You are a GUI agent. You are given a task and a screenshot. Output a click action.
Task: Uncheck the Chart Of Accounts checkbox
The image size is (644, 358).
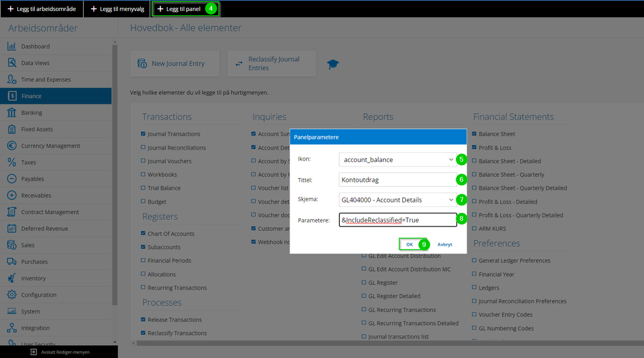pyautogui.click(x=143, y=233)
